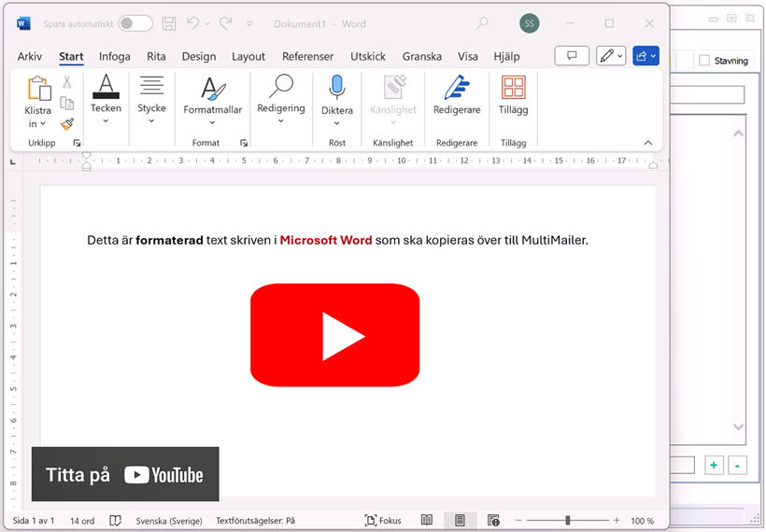This screenshot has width=766, height=532.
Task: Click the zoom slider handle
Action: 568,521
